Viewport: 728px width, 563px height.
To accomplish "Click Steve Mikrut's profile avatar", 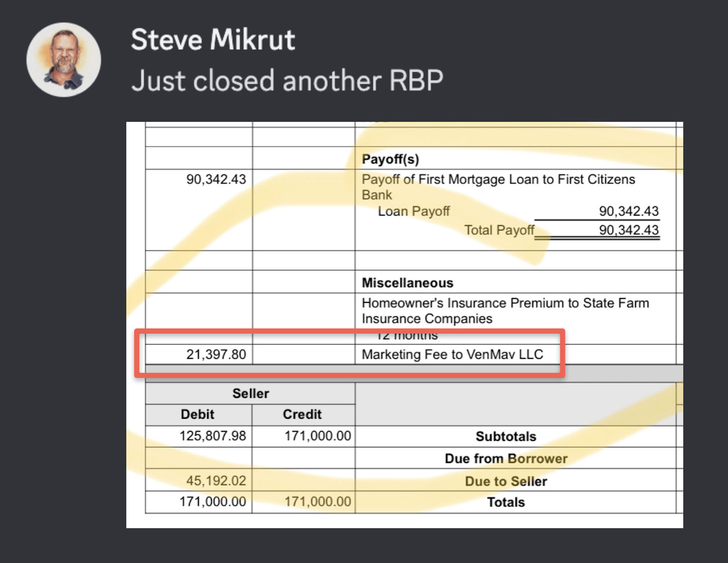I will click(64, 60).
